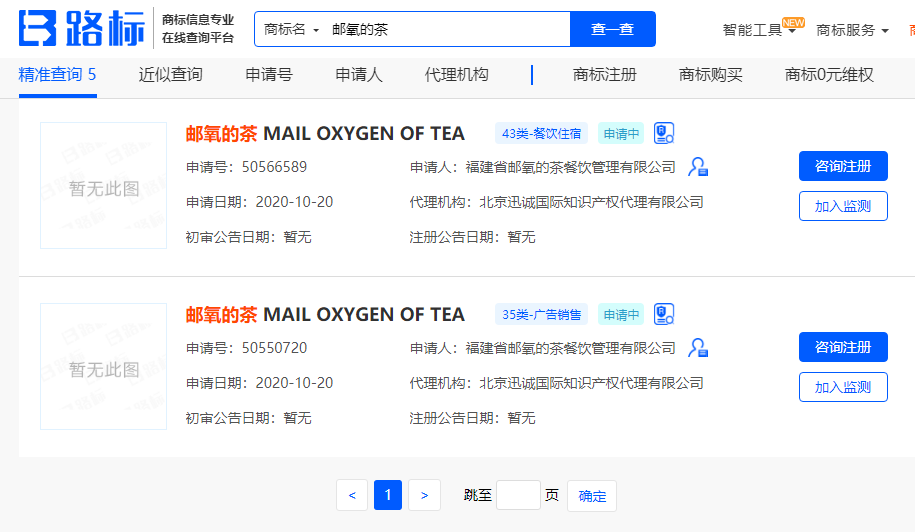
Task: Click the 查一查 search button
Action: pyautogui.click(x=613, y=29)
